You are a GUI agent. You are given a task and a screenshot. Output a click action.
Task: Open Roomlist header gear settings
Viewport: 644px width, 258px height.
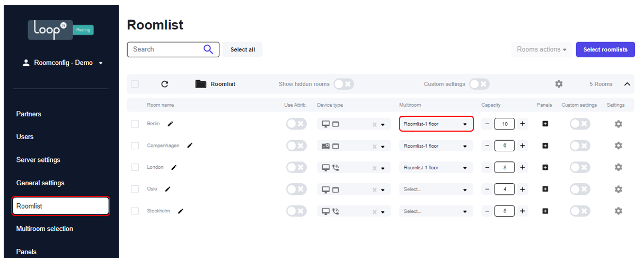click(x=559, y=84)
